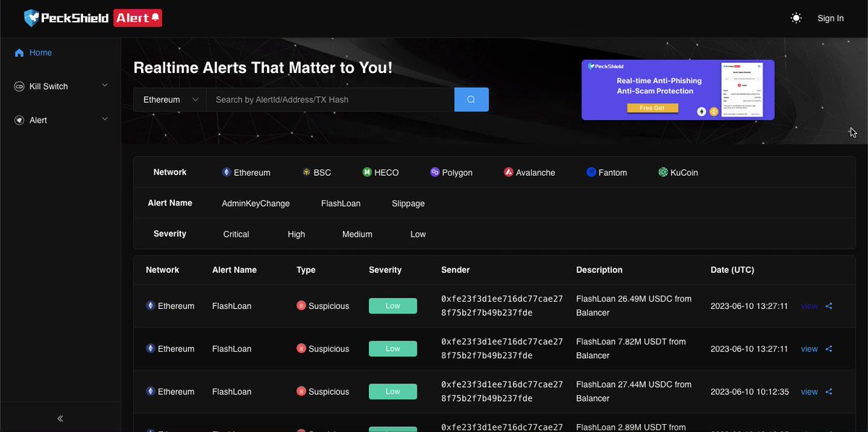868x432 pixels.
Task: Select Critical severity filter
Action: click(x=237, y=234)
